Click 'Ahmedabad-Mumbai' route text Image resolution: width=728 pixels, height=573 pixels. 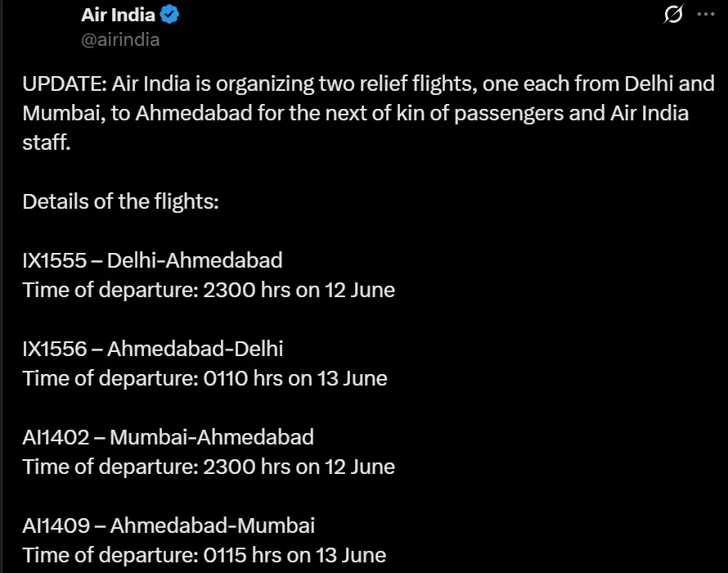(x=212, y=526)
